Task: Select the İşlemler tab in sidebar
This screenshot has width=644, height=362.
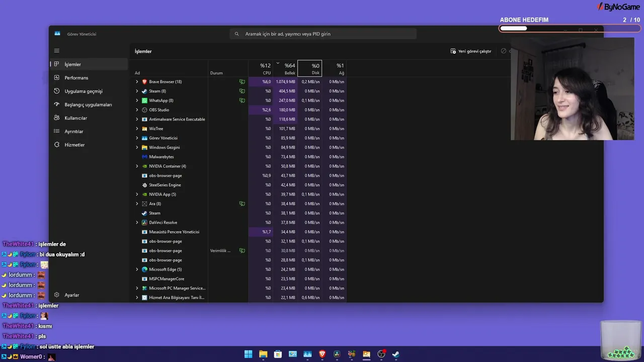Action: click(90, 64)
